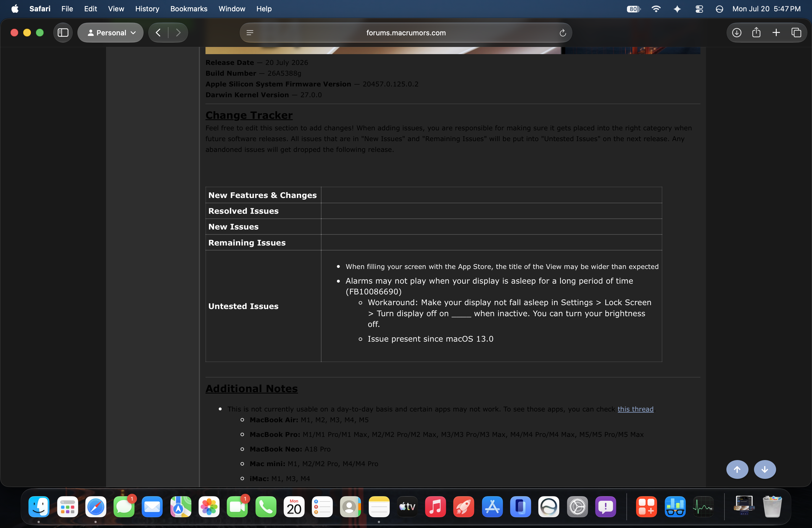Open the File menu

[x=67, y=9]
